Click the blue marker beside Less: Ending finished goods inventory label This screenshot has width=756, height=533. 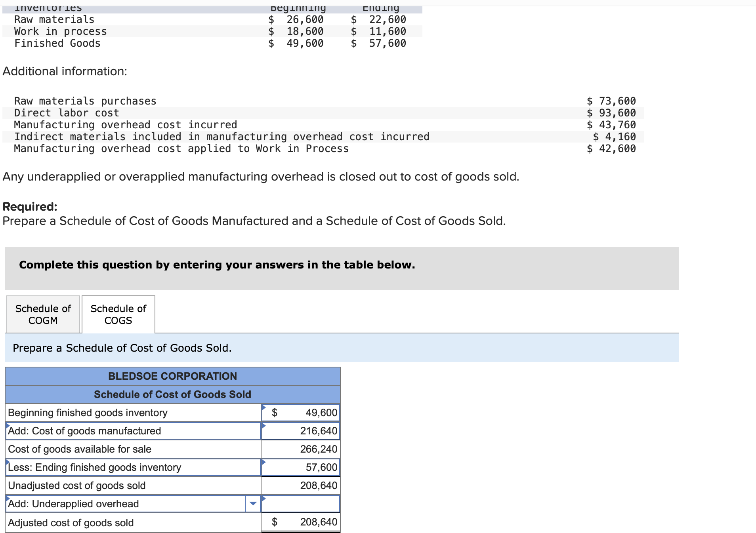6,462
